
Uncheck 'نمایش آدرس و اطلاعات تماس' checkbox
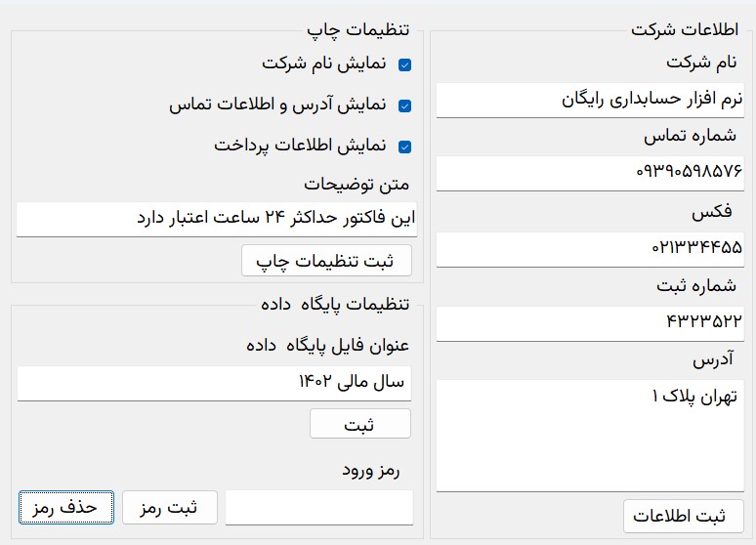[x=405, y=106]
